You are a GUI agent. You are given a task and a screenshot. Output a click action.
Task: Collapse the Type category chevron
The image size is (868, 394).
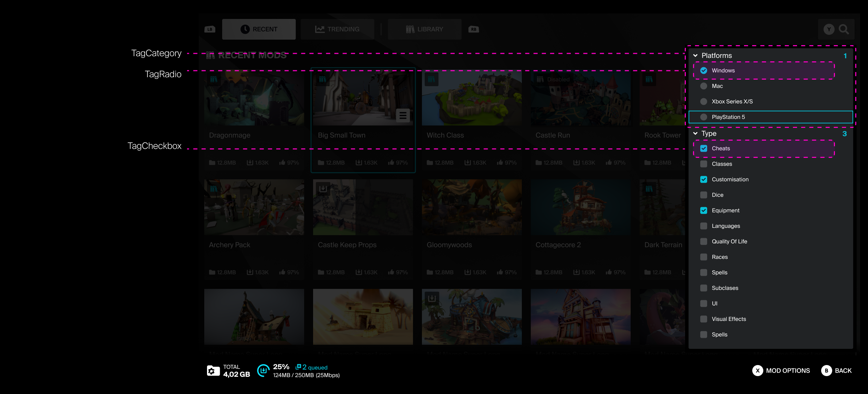[x=695, y=133]
